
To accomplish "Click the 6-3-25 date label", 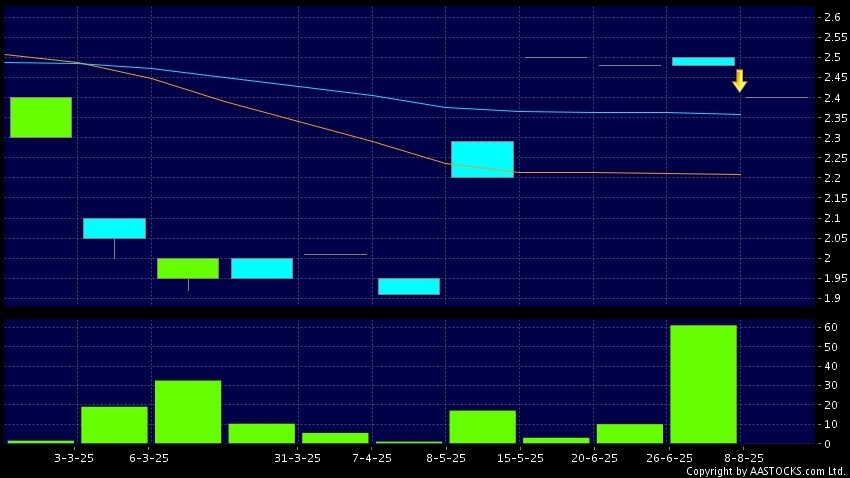I will coord(149,458).
